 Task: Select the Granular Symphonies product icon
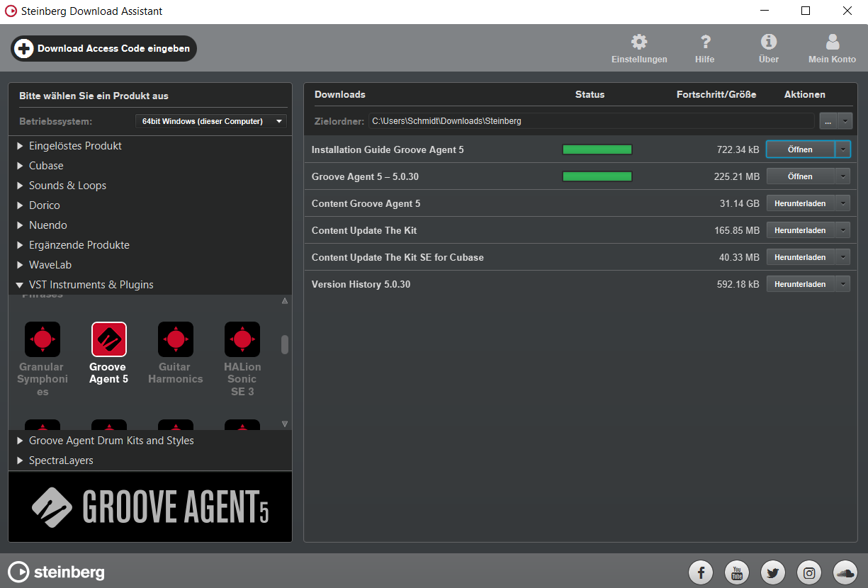(43, 339)
